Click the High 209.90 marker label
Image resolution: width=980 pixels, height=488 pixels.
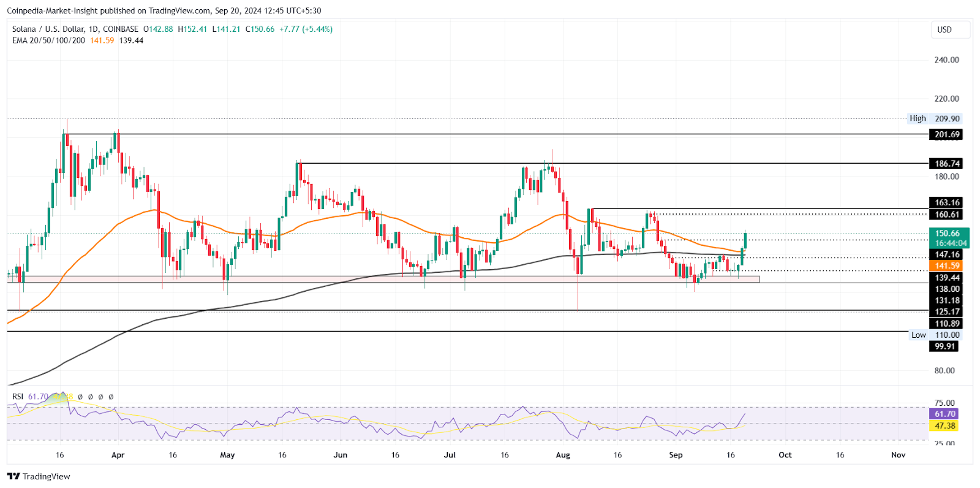point(935,118)
